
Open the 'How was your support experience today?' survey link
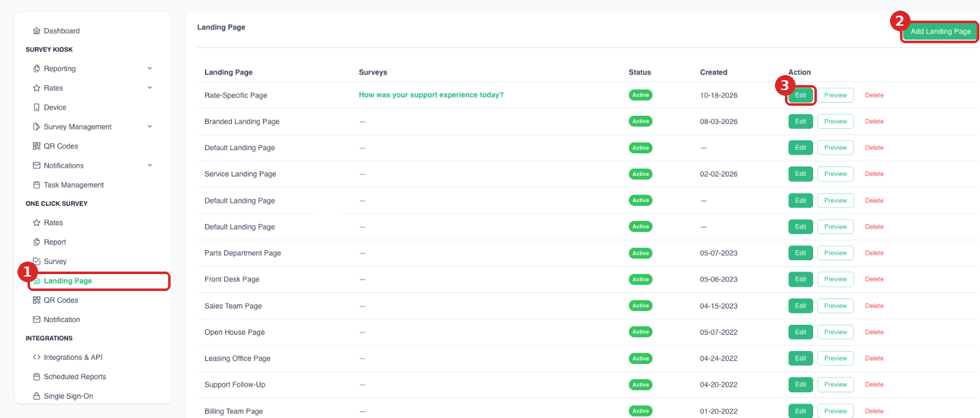pos(431,95)
